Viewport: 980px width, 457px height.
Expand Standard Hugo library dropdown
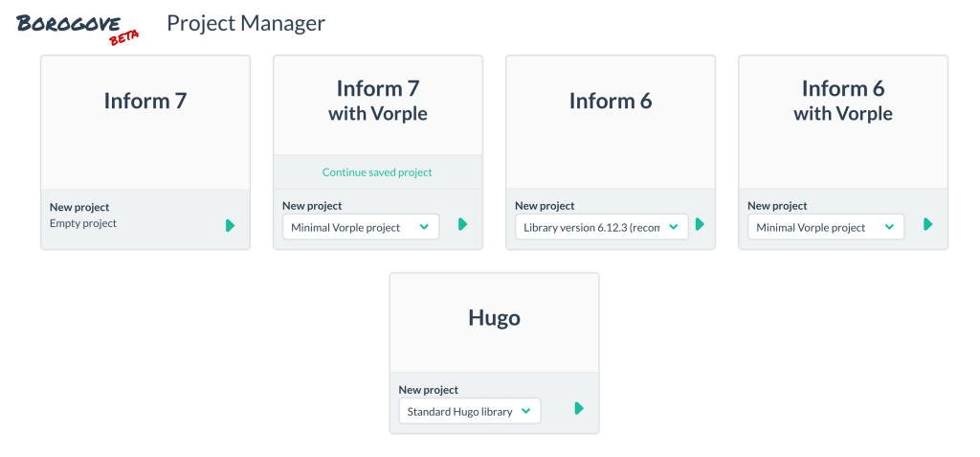point(469,411)
